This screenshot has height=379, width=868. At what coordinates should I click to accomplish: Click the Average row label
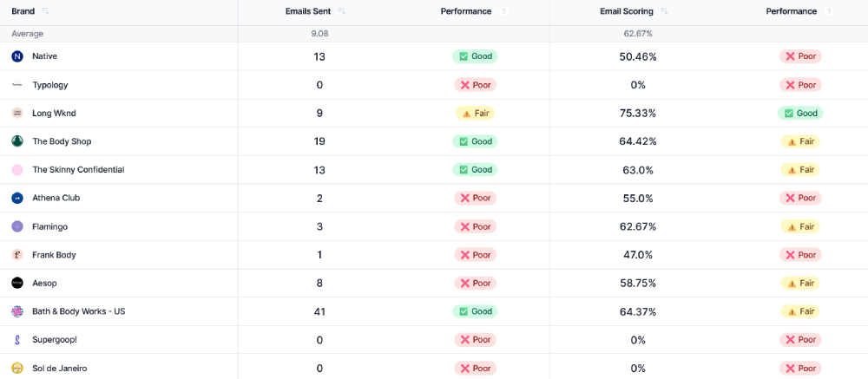point(27,34)
